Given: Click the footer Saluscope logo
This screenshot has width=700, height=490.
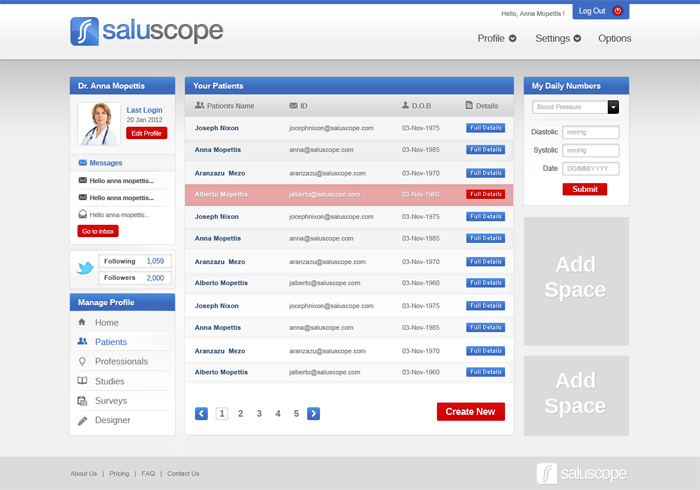Looking at the screenshot, I should (x=582, y=473).
